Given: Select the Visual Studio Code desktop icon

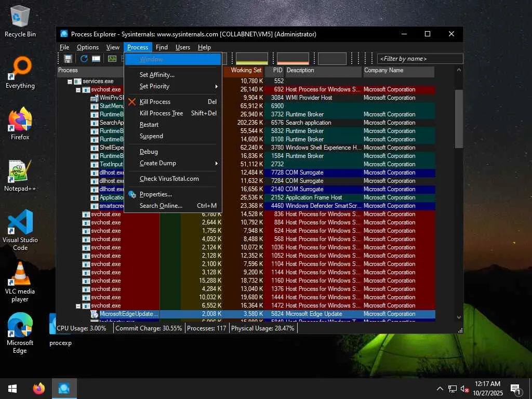Looking at the screenshot, I should click(x=20, y=230).
